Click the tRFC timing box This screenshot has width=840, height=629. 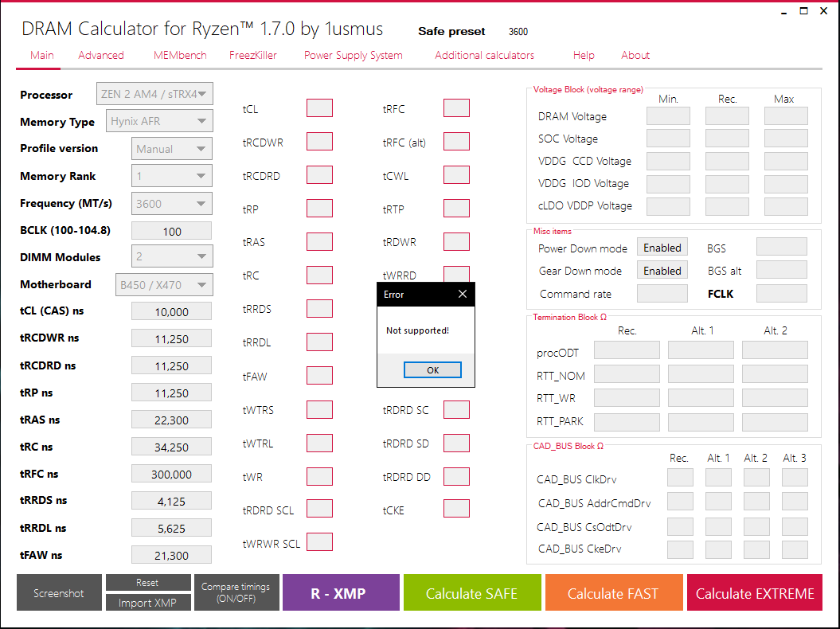click(456, 107)
